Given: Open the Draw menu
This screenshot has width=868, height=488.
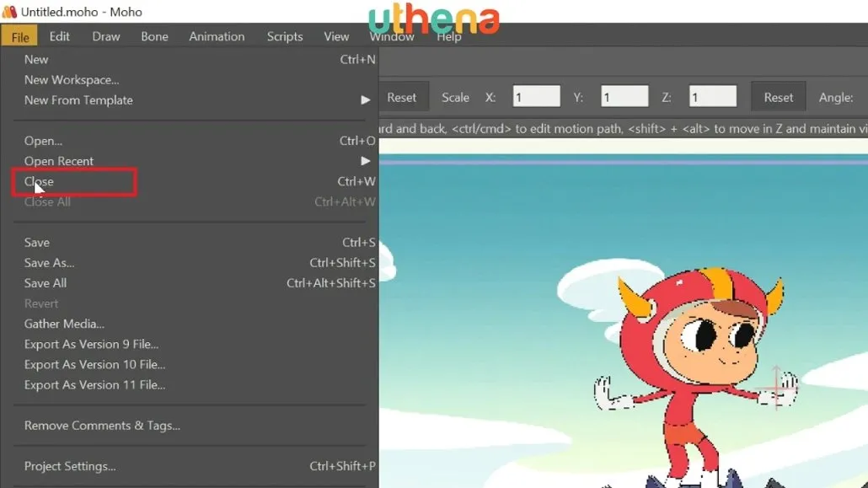Looking at the screenshot, I should (x=105, y=36).
